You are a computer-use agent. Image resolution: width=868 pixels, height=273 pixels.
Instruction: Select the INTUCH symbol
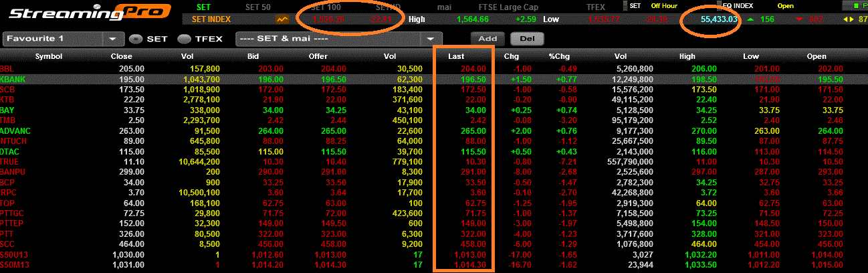pos(14,141)
